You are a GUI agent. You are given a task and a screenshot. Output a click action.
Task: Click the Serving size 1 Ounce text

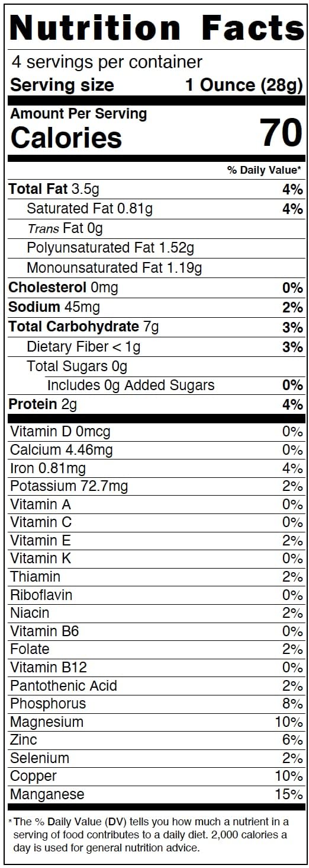157,85
